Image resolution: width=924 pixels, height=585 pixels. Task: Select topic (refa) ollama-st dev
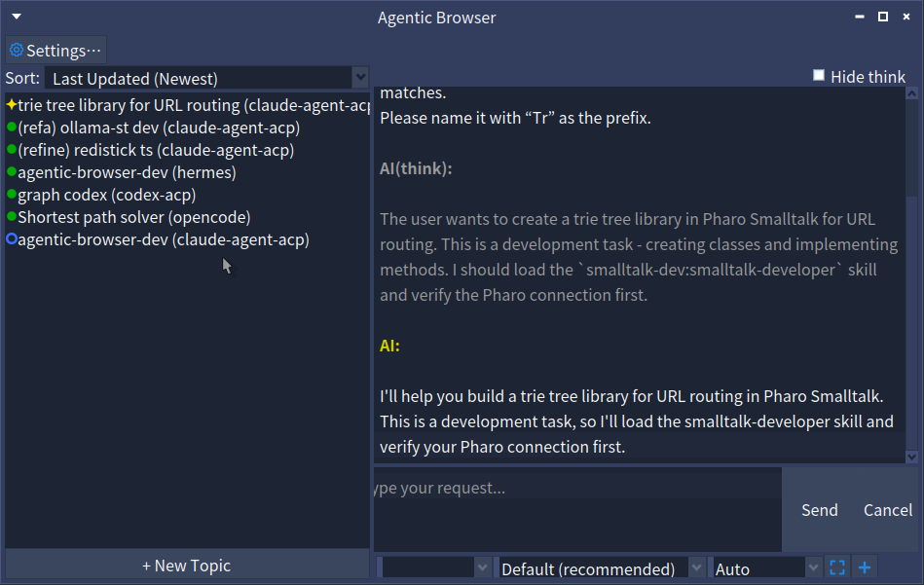187,128
